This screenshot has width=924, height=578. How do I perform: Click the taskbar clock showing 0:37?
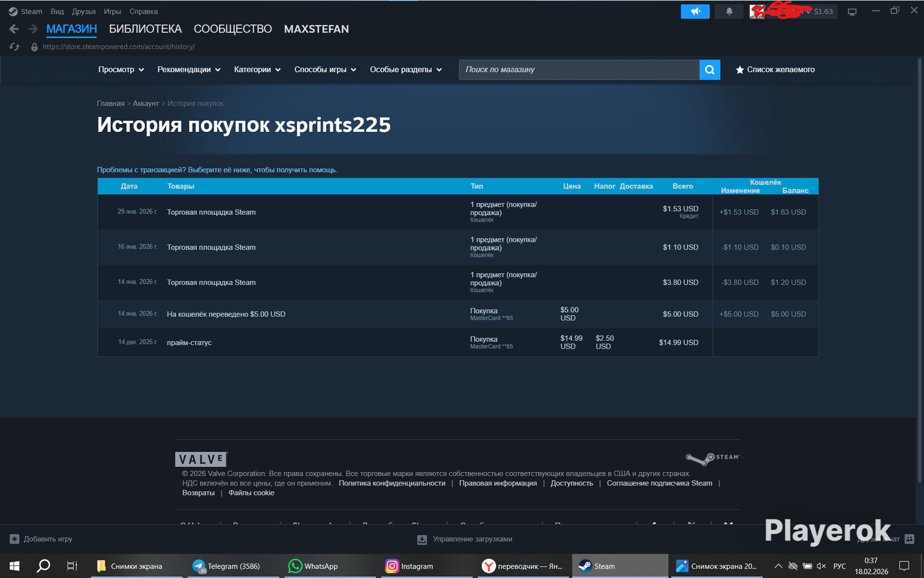[x=871, y=566]
